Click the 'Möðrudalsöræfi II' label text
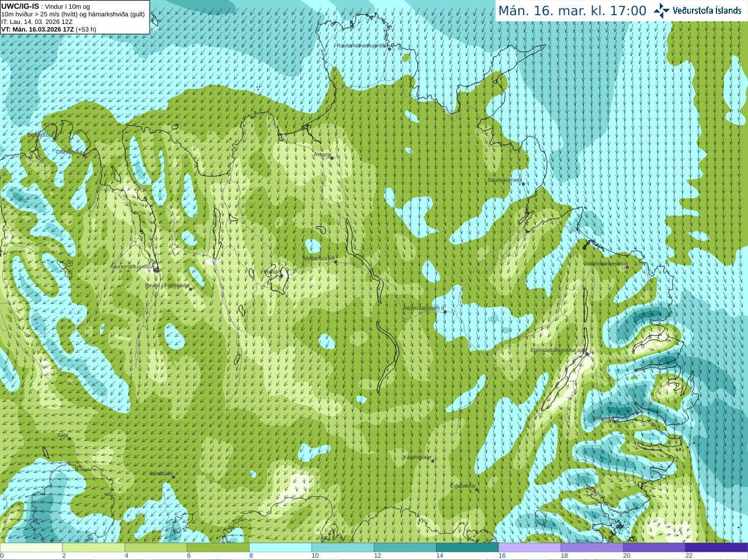This screenshot has height=560, width=748. coord(424,308)
